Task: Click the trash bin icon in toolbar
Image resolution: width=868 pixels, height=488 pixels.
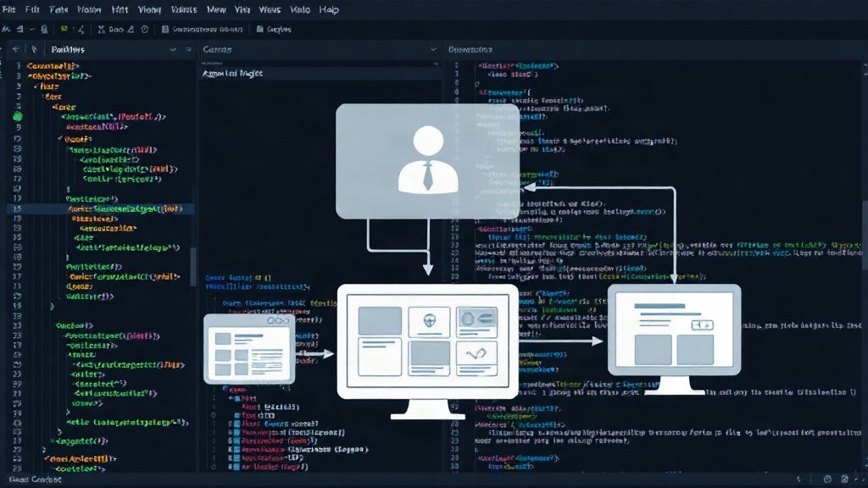Action: coord(44,30)
